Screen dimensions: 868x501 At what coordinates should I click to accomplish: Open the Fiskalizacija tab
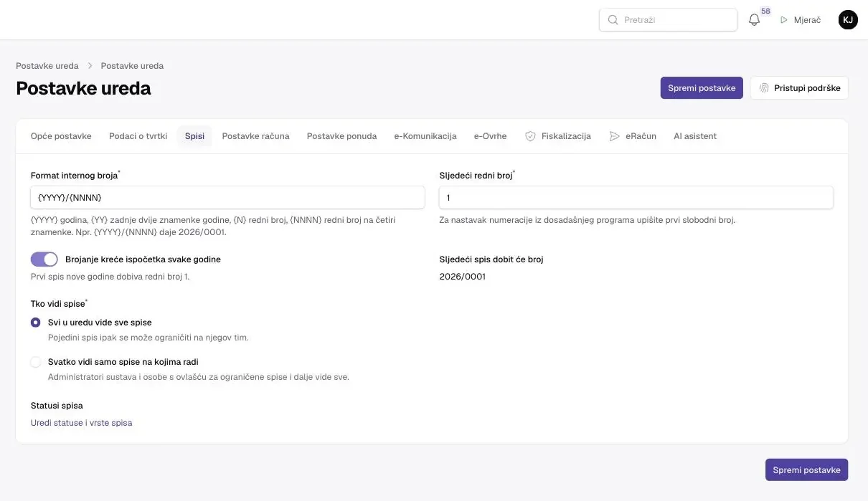tap(558, 136)
